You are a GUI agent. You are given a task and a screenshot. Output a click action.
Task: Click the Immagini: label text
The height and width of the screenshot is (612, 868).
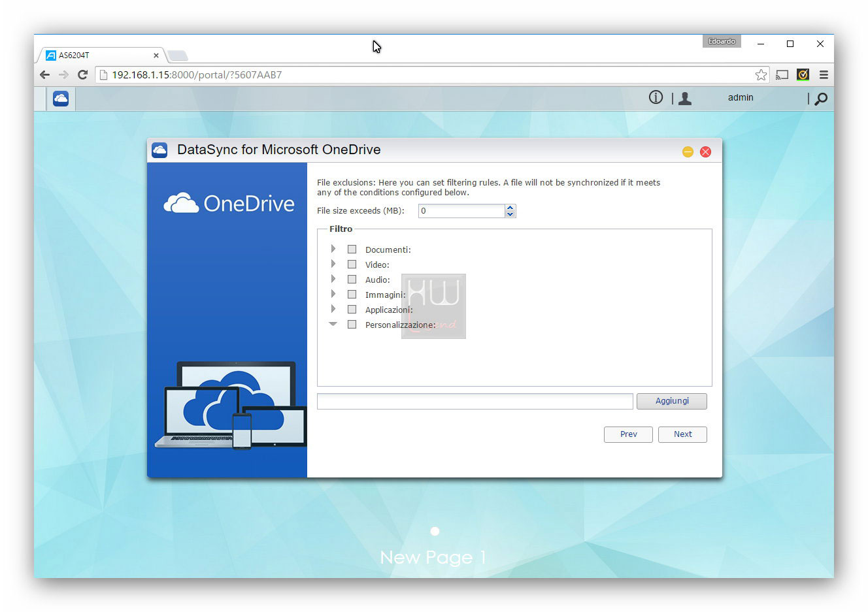385,295
